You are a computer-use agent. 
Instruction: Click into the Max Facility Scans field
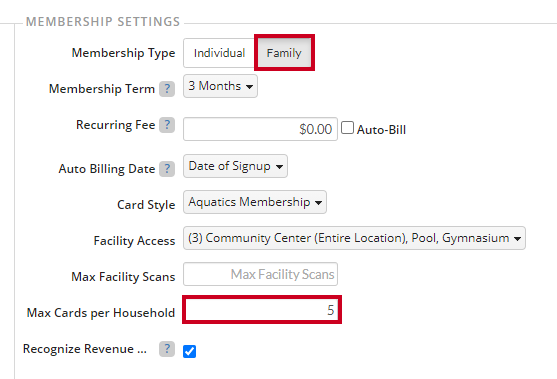point(260,274)
